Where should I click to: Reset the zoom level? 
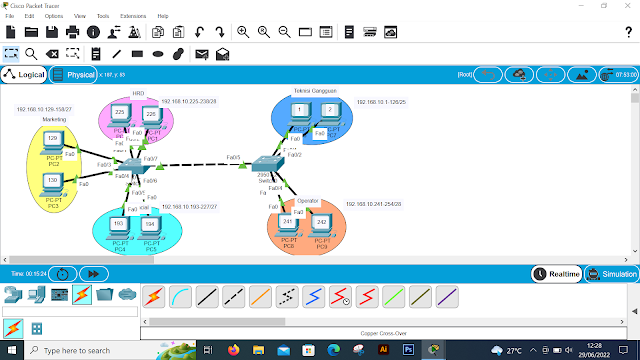pyautogui.click(x=264, y=32)
